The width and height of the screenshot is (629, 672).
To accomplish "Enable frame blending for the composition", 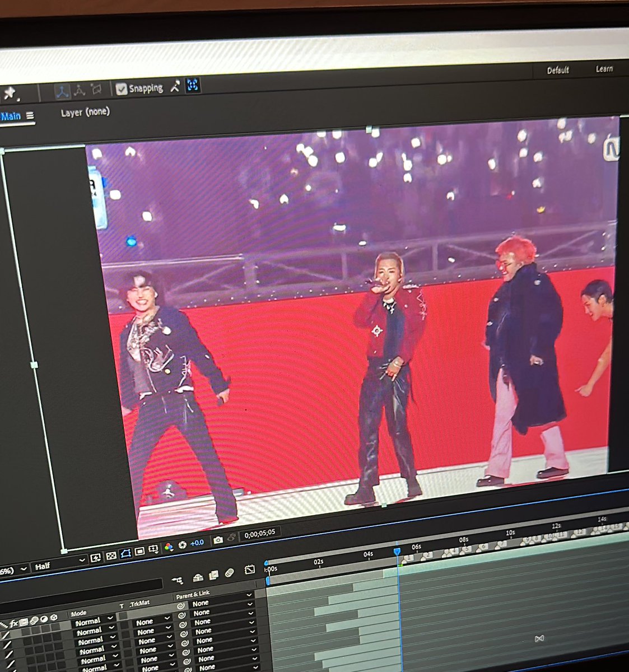I will 213,575.
